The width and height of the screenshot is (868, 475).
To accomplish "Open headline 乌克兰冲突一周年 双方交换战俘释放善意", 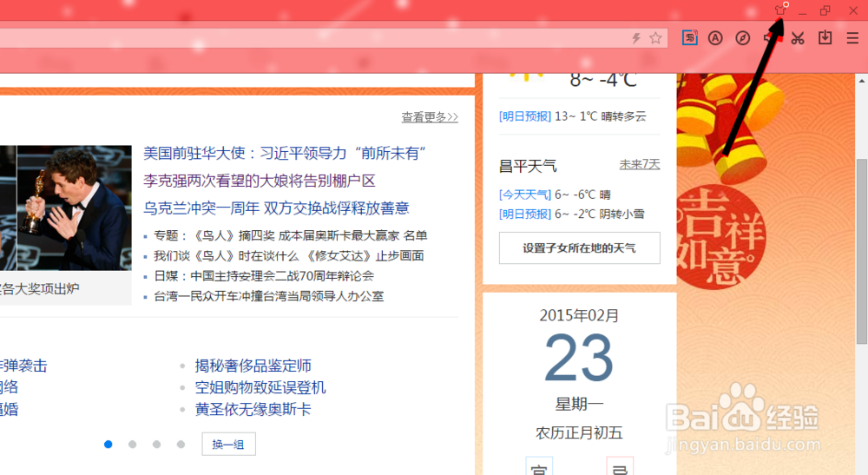I will (276, 208).
